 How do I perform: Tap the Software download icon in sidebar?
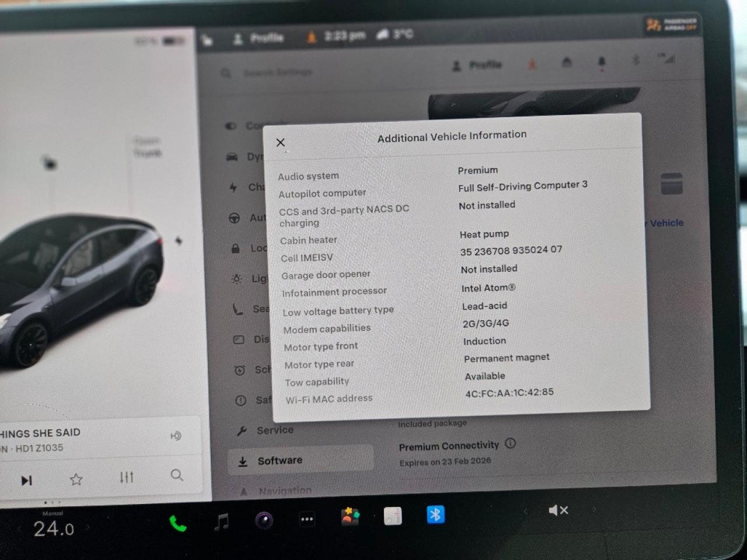click(242, 461)
